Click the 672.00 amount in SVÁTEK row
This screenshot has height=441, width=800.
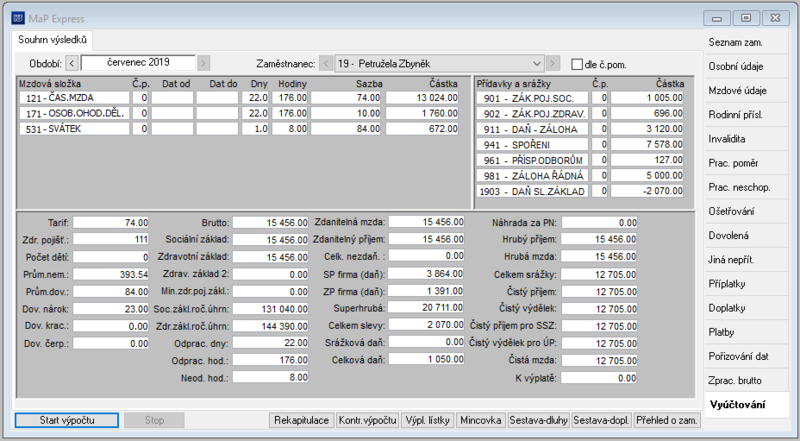click(x=422, y=129)
